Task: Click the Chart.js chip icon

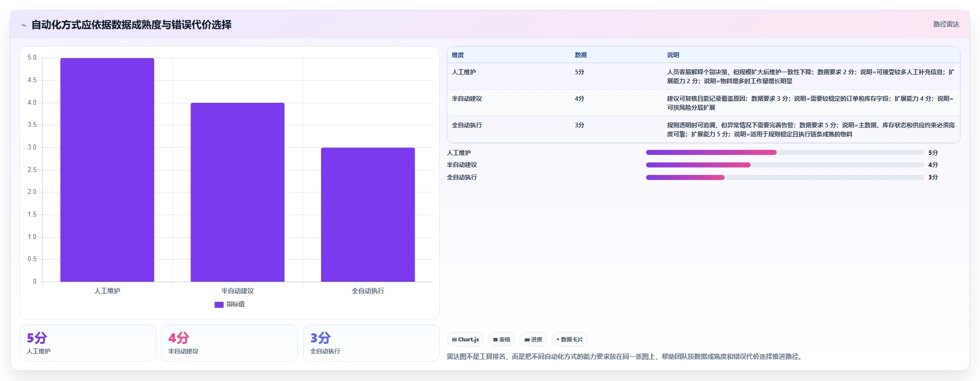Action: coord(454,340)
